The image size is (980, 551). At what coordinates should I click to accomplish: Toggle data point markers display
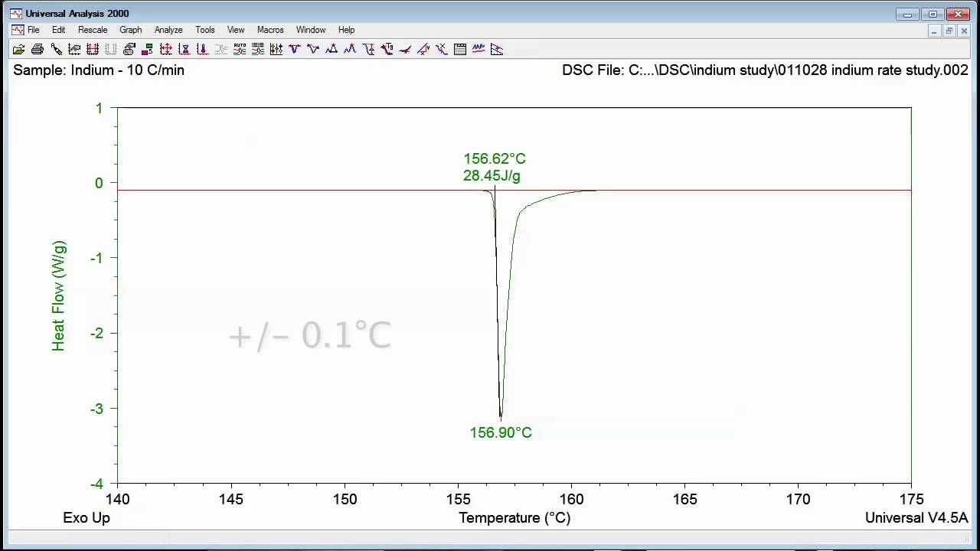111,49
